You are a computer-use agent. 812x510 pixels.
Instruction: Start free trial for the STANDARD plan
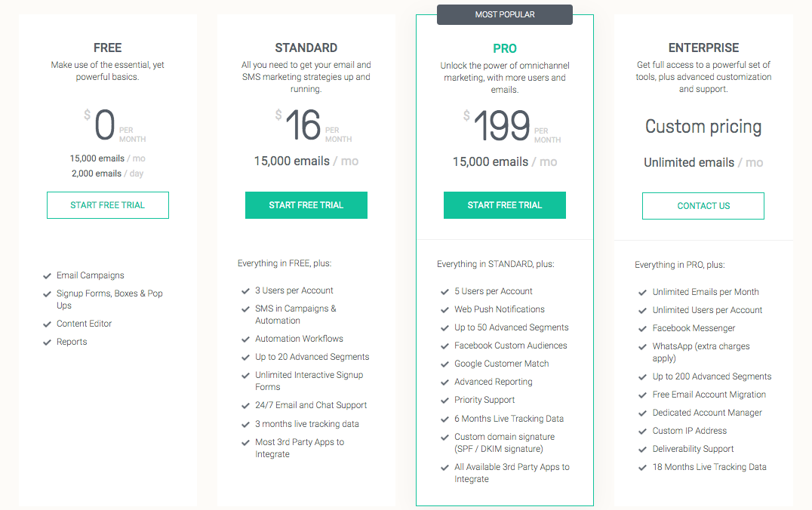tap(306, 205)
